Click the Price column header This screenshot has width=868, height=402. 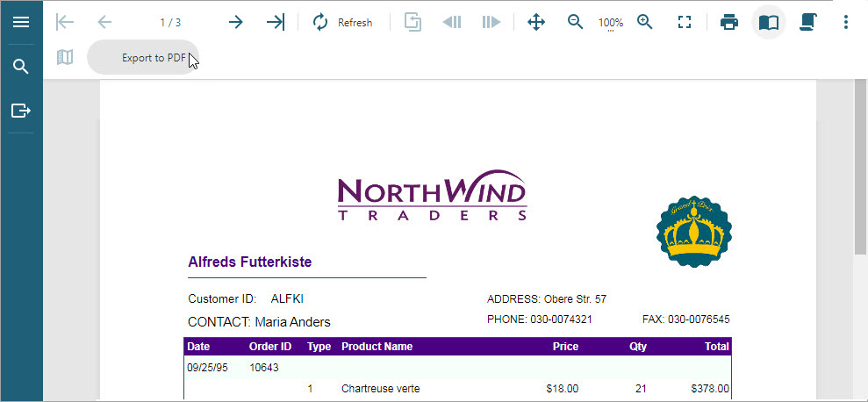click(565, 347)
